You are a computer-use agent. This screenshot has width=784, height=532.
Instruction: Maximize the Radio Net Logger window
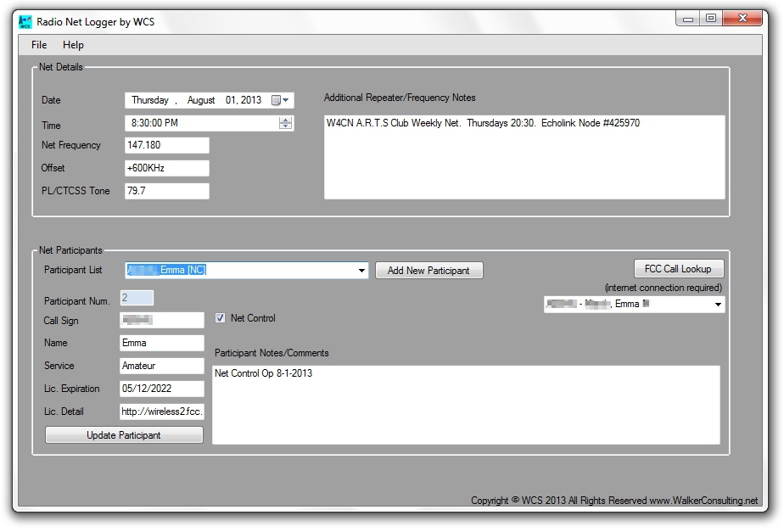(711, 18)
